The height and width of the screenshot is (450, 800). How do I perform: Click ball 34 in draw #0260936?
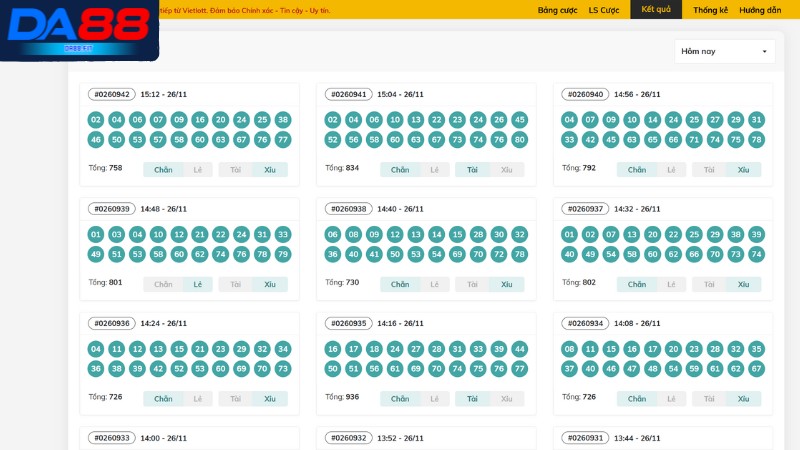click(283, 349)
